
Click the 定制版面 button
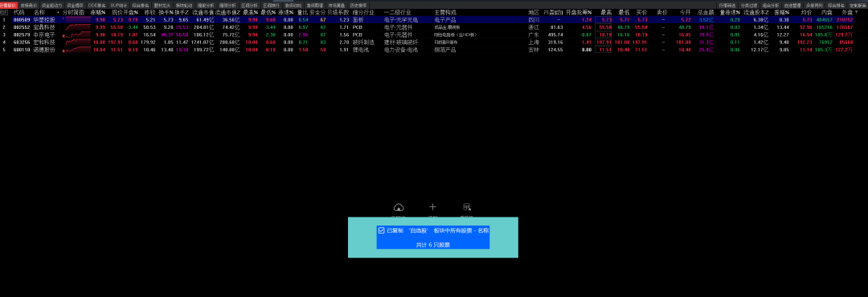(858, 5)
